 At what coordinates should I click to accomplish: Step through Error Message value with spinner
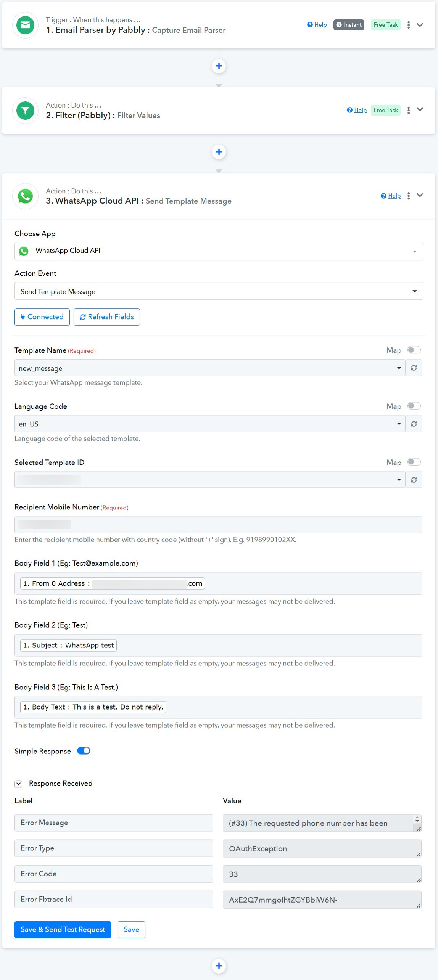[x=417, y=819]
